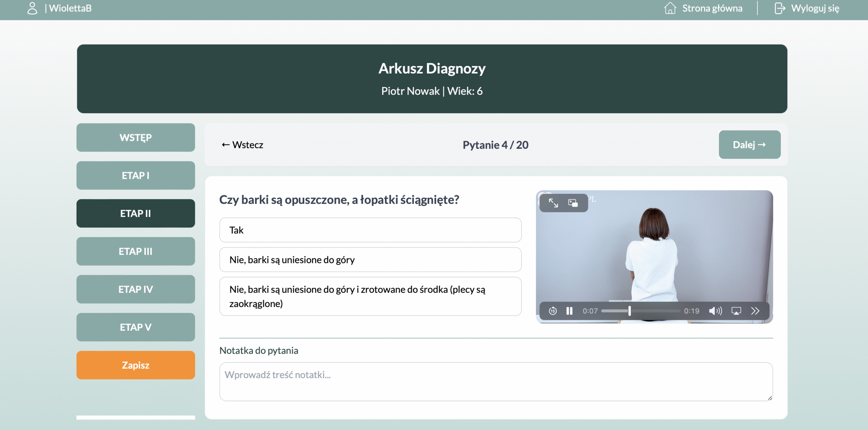
Task: Open the WSTĘP section
Action: 136,138
